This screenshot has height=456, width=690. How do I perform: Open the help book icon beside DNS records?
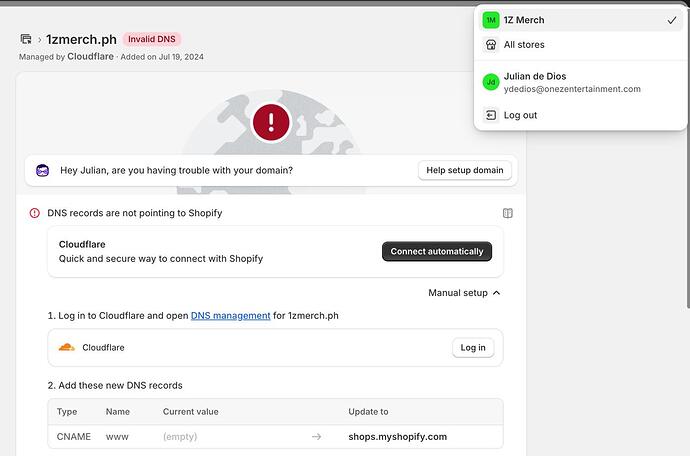tap(507, 213)
